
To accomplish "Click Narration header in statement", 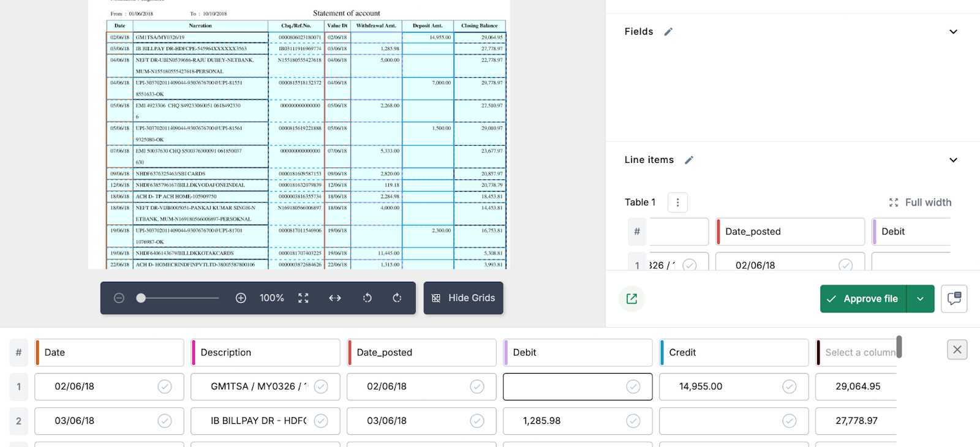I will coord(200,26).
